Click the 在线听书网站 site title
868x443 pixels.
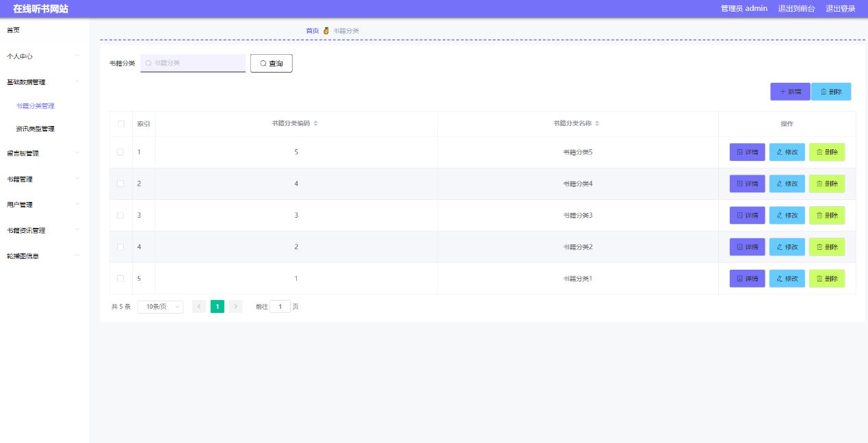tap(41, 9)
